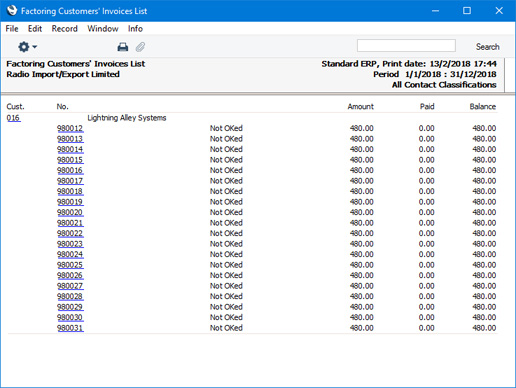Open invoice 980013
The height and width of the screenshot is (388, 516).
(x=70, y=139)
